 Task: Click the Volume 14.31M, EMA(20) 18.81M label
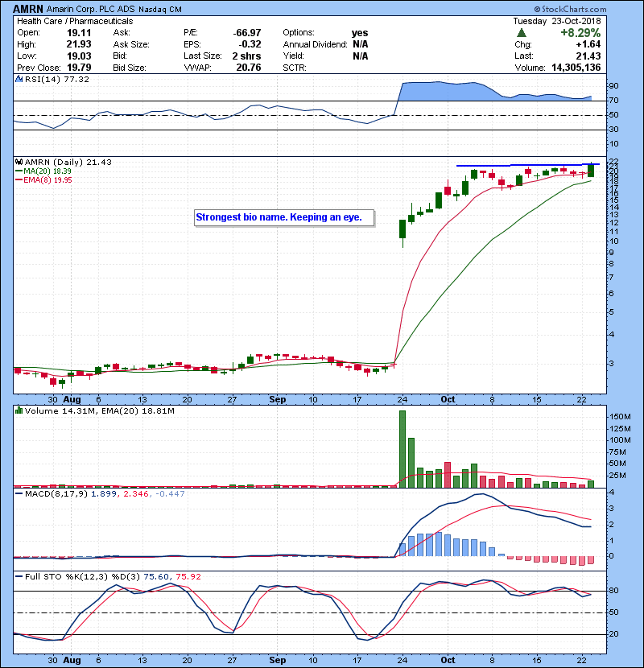pos(99,410)
